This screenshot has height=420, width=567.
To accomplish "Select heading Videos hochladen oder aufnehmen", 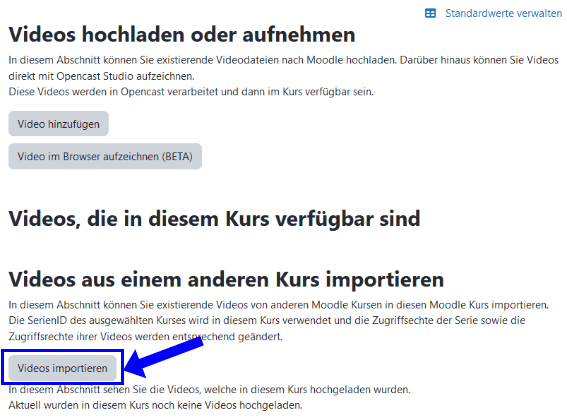I will pyautogui.click(x=182, y=35).
